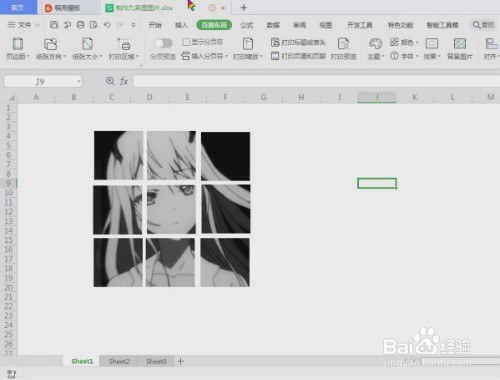Switch to the Insert (插入) ribbon tab

[x=181, y=25]
